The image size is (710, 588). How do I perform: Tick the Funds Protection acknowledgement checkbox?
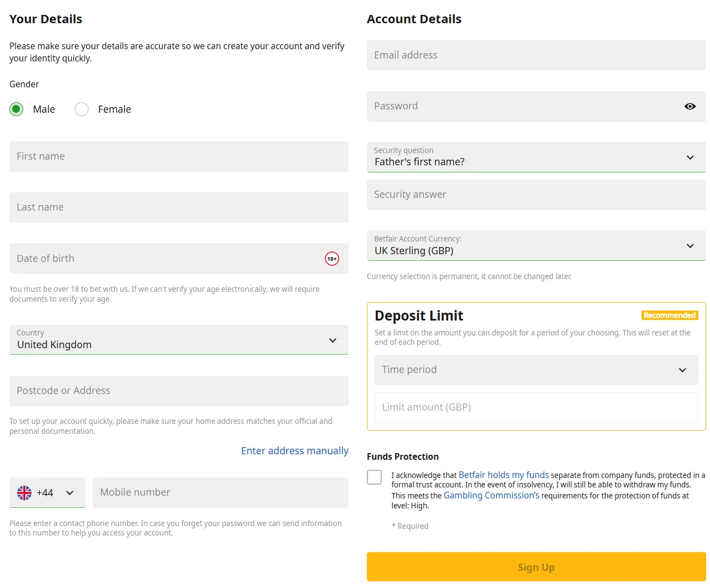375,477
